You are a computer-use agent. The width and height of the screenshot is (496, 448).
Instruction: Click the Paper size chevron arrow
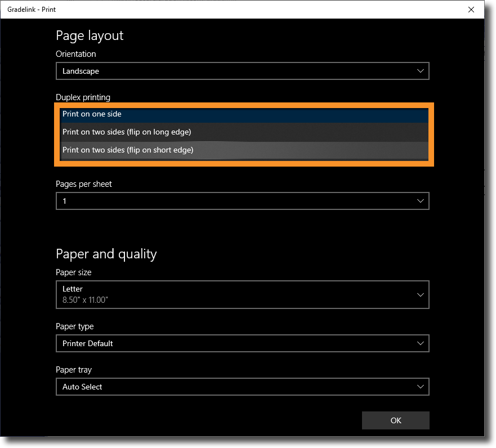coord(420,295)
